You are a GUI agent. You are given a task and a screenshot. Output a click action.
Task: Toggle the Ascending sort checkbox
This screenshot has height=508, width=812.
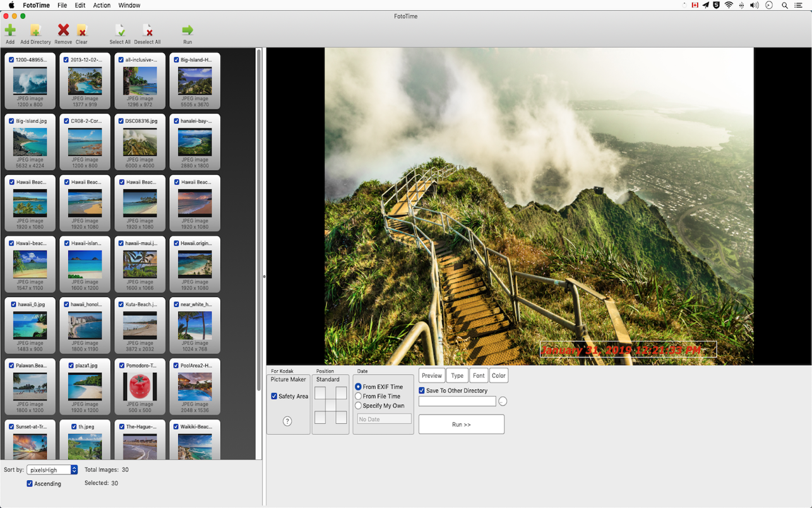click(x=30, y=483)
